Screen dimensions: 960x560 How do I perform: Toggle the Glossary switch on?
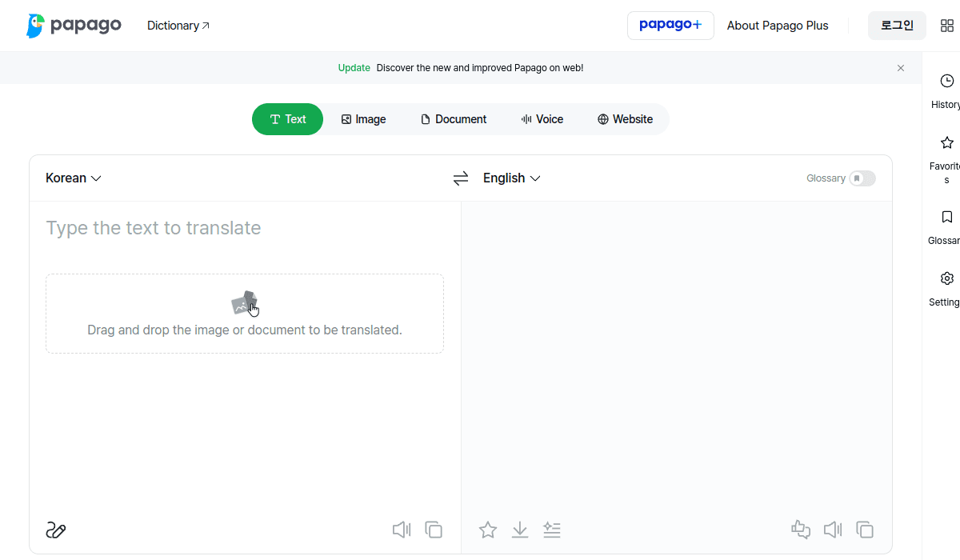click(862, 178)
